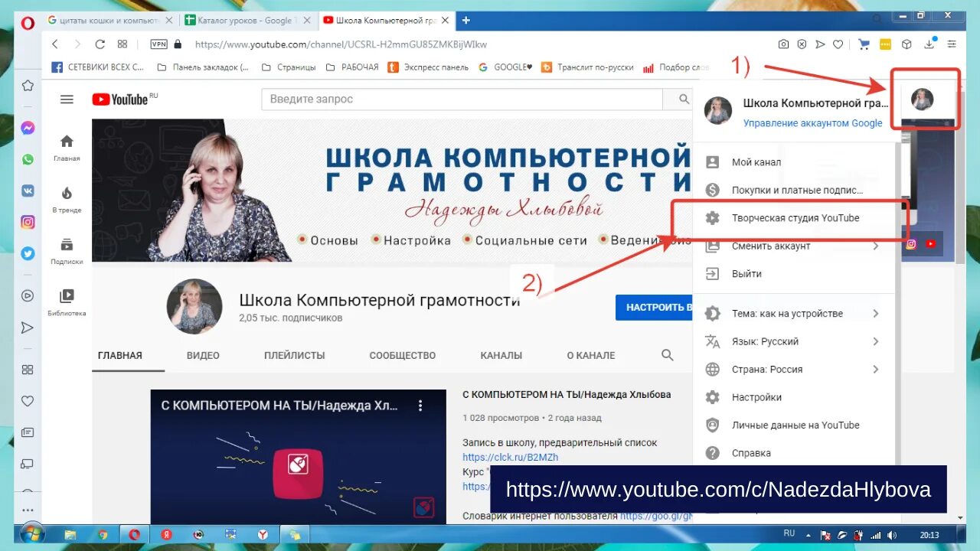The image size is (980, 551).
Task: Click the snapshot camera icon in the address bar
Action: pyautogui.click(x=783, y=44)
